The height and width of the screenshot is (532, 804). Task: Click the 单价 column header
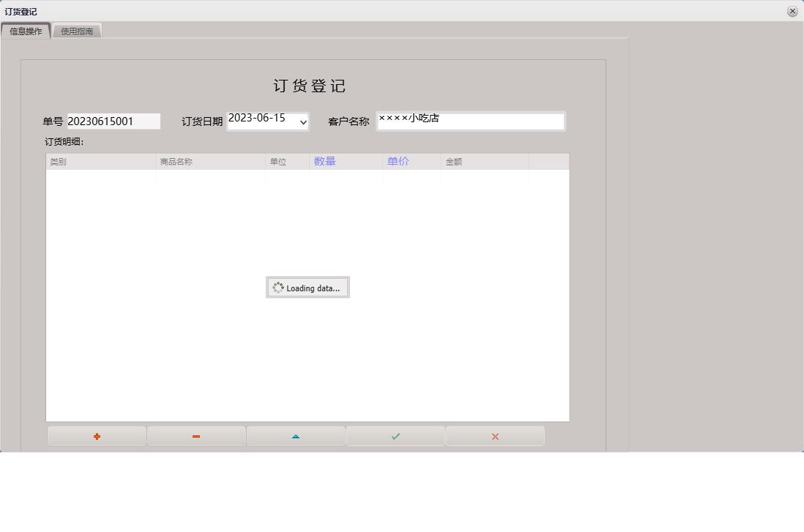(412, 162)
